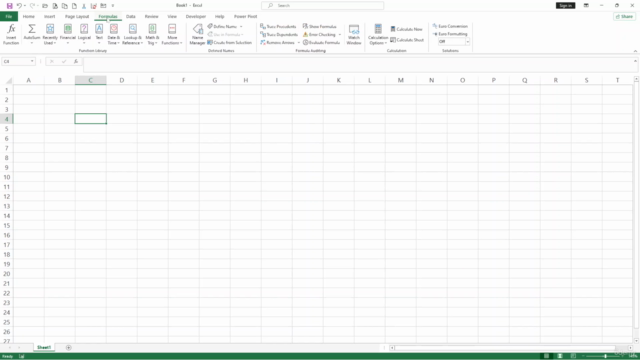This screenshot has height=360, width=640.
Task: Expand the formula bar
Action: click(635, 61)
